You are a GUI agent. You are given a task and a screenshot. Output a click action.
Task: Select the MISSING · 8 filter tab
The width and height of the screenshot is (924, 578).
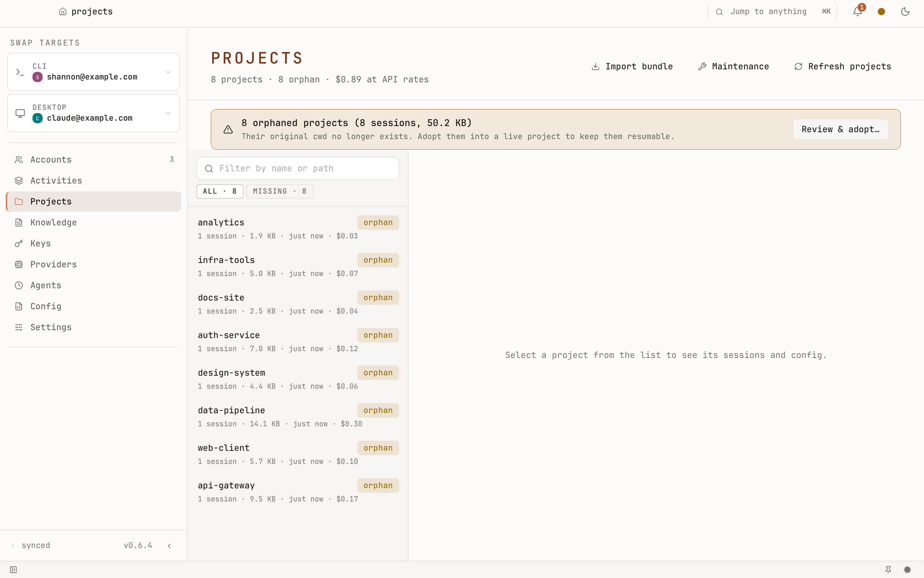click(280, 191)
